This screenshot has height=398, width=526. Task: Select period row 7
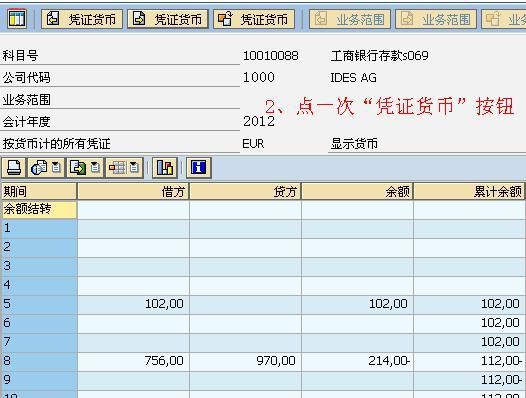point(39,342)
